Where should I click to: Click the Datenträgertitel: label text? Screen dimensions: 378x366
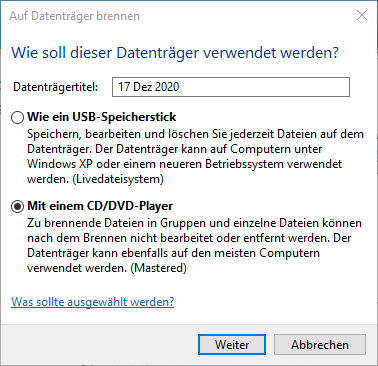click(x=56, y=87)
